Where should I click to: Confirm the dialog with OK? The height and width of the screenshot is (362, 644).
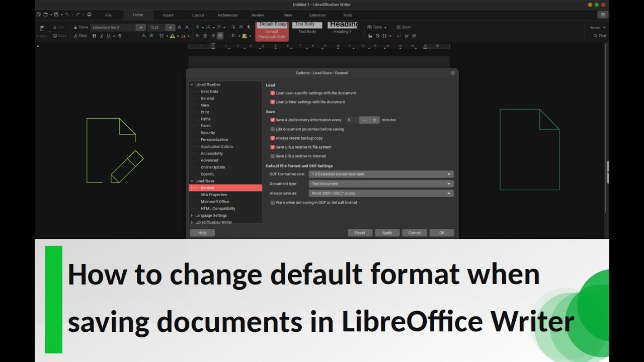tap(442, 233)
